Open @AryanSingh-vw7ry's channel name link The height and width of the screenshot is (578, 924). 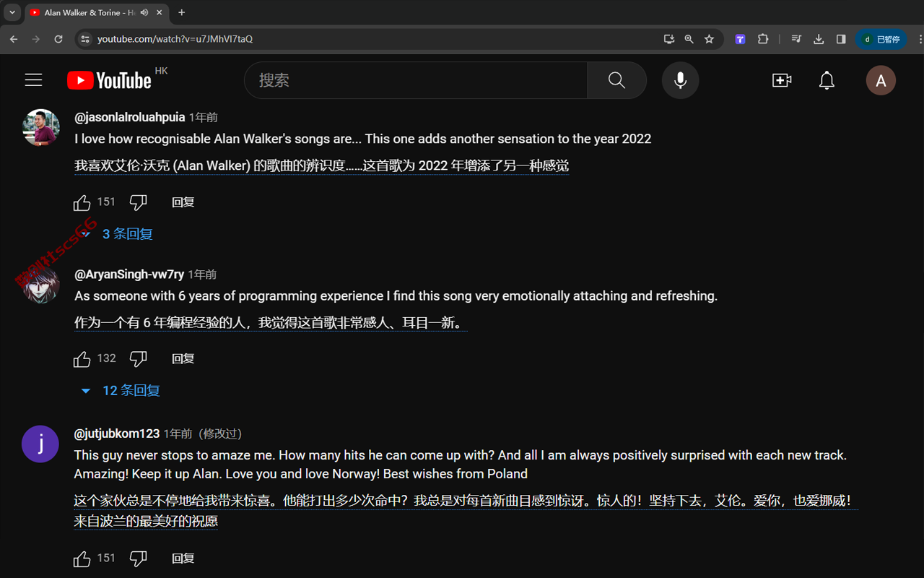click(129, 275)
